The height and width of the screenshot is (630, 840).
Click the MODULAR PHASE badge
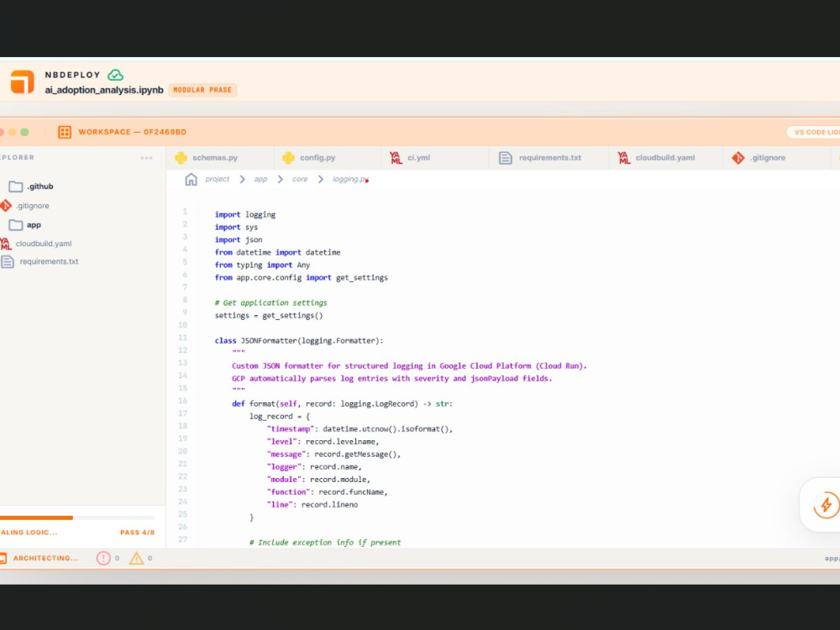coord(202,90)
